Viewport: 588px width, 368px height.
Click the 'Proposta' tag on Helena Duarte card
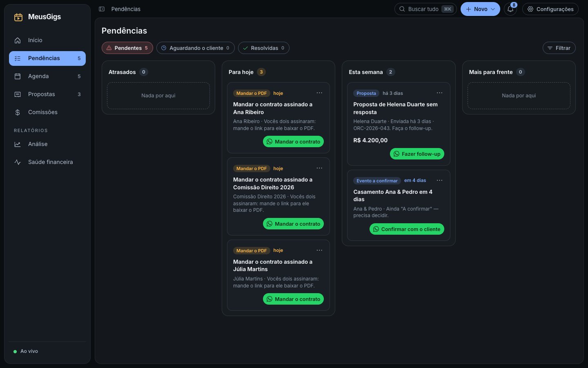click(x=366, y=93)
